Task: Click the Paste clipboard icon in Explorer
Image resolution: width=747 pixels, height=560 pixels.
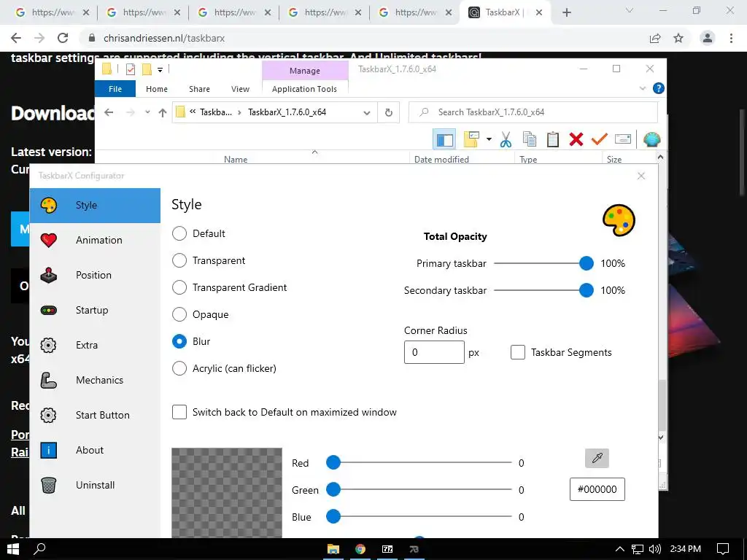Action: point(553,139)
